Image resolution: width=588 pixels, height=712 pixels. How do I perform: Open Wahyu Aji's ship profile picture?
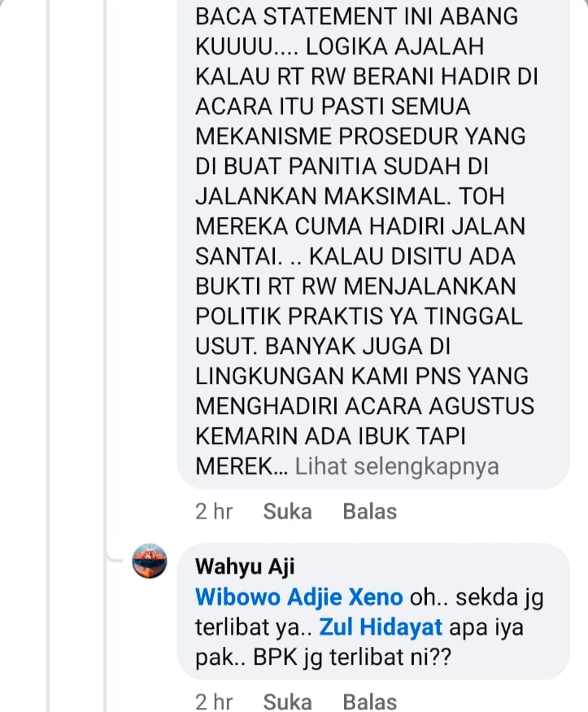(150, 561)
